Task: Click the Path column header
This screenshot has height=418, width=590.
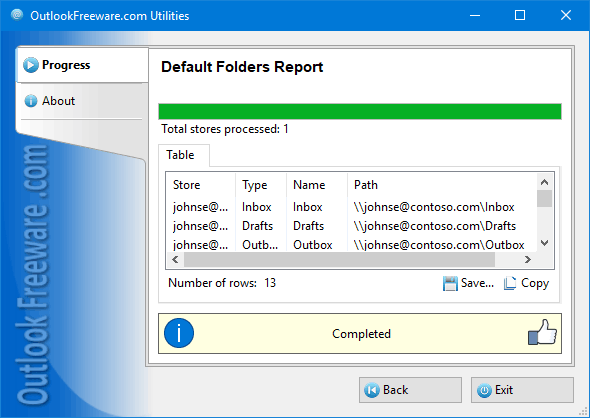Action: click(442, 185)
